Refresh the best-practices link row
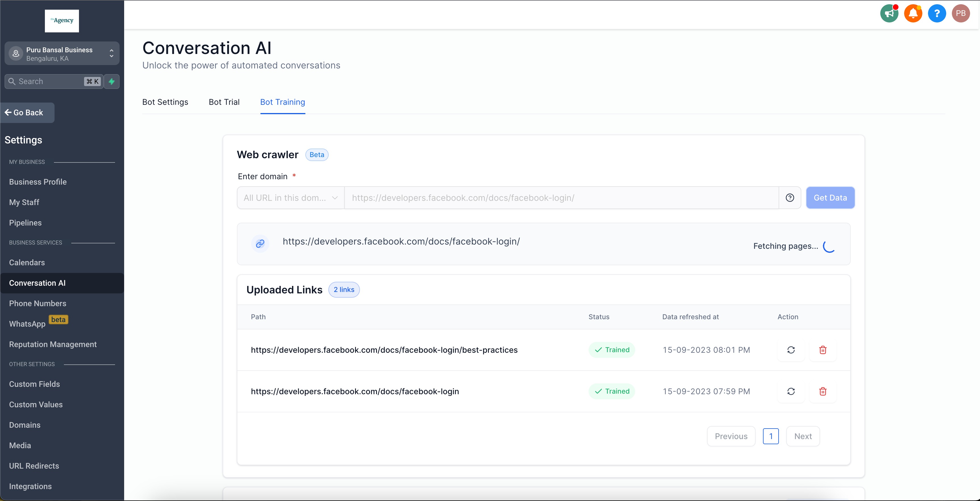 pyautogui.click(x=791, y=350)
